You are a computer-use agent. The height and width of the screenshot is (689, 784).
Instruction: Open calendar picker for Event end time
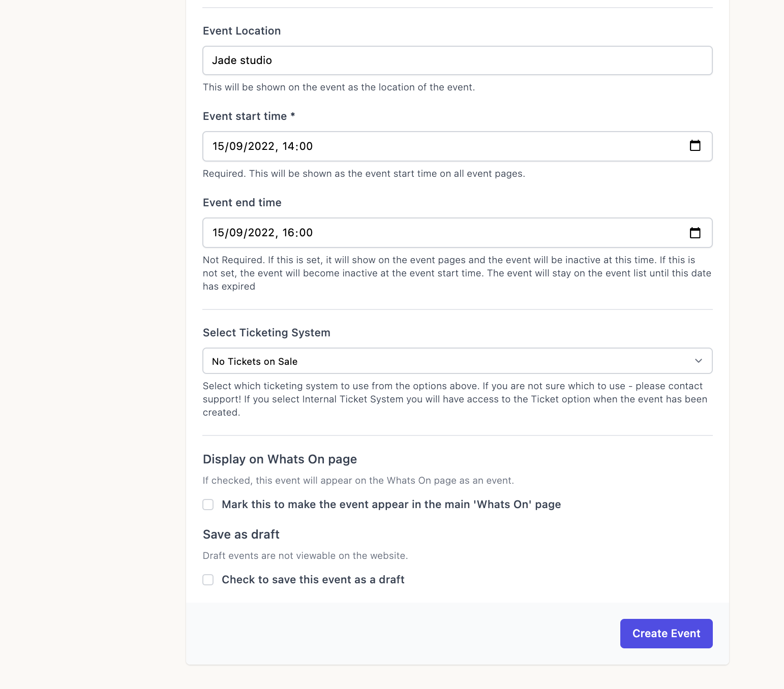[x=695, y=232]
